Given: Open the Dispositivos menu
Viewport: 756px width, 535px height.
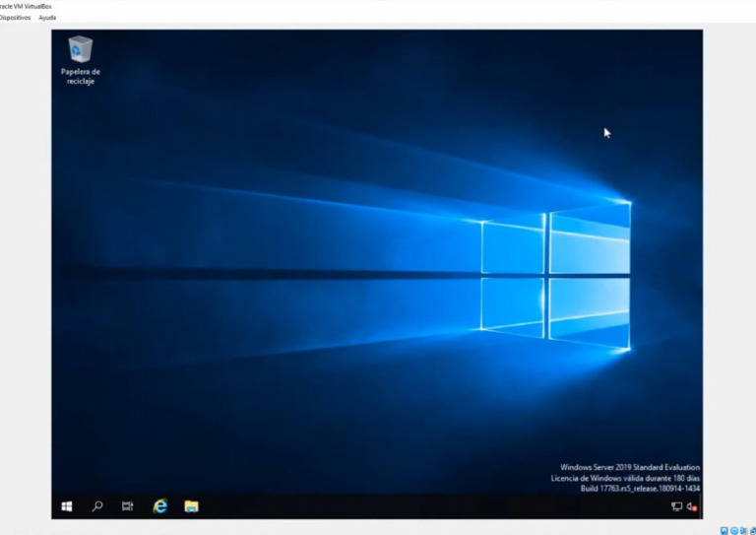Looking at the screenshot, I should pos(15,18).
